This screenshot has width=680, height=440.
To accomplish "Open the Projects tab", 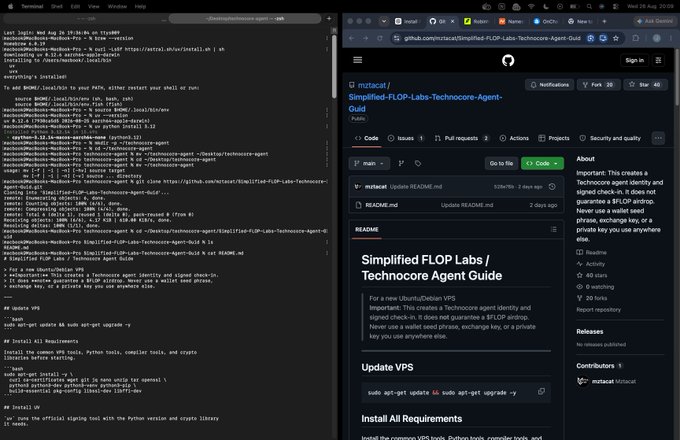I will pyautogui.click(x=554, y=138).
